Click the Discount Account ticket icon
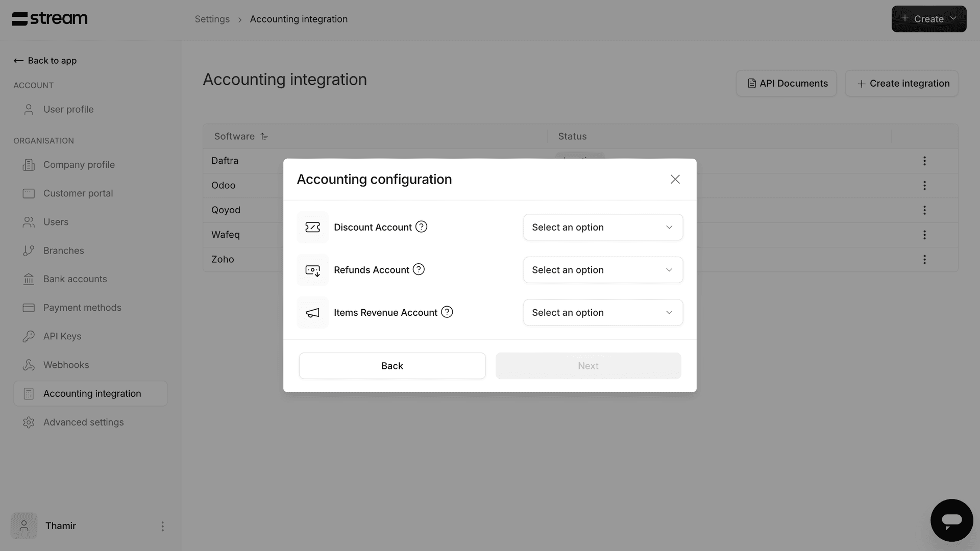980x551 pixels. click(312, 227)
